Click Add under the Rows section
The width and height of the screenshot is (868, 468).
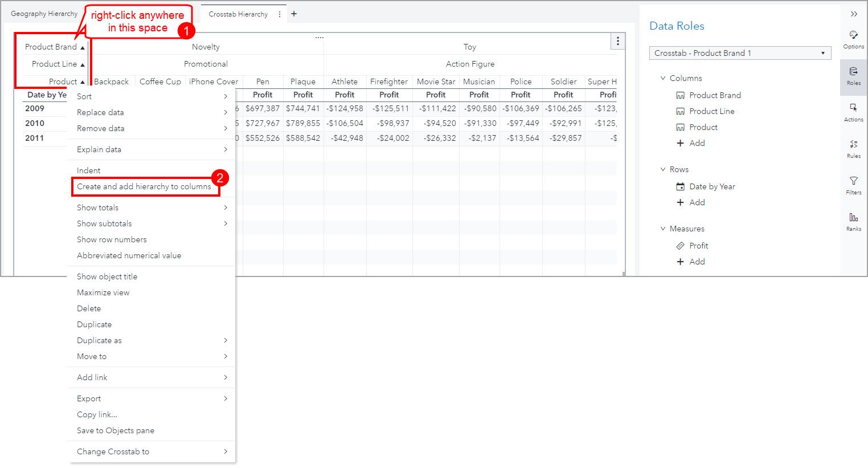click(691, 202)
